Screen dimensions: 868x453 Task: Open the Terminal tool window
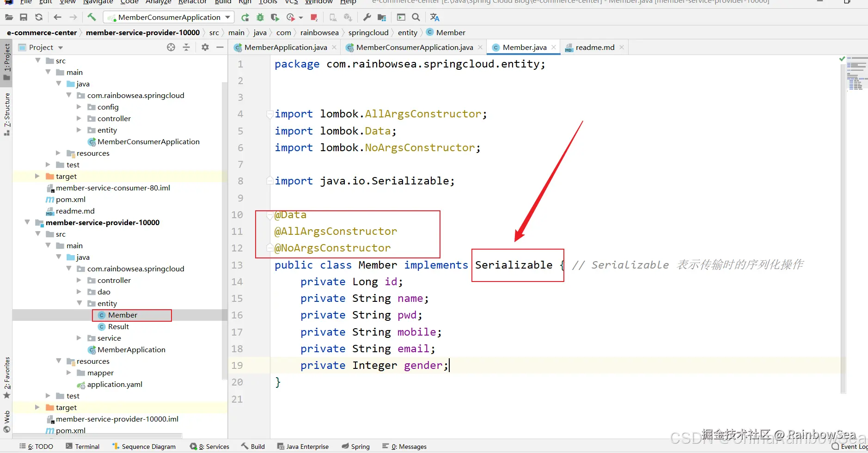point(83,447)
